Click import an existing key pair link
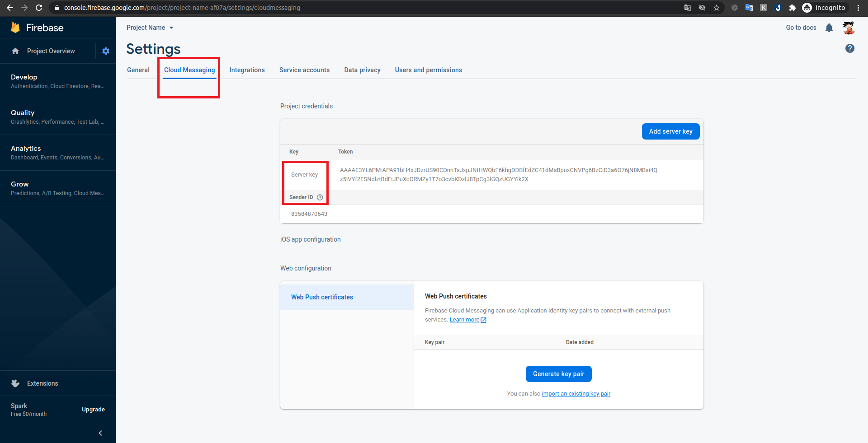 pos(576,394)
